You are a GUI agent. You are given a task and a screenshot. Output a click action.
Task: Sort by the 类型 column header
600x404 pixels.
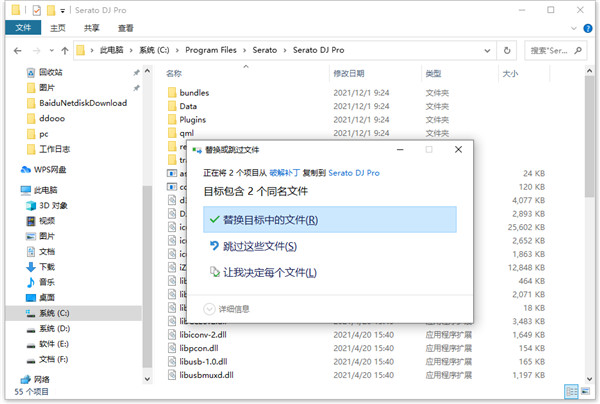[x=433, y=73]
